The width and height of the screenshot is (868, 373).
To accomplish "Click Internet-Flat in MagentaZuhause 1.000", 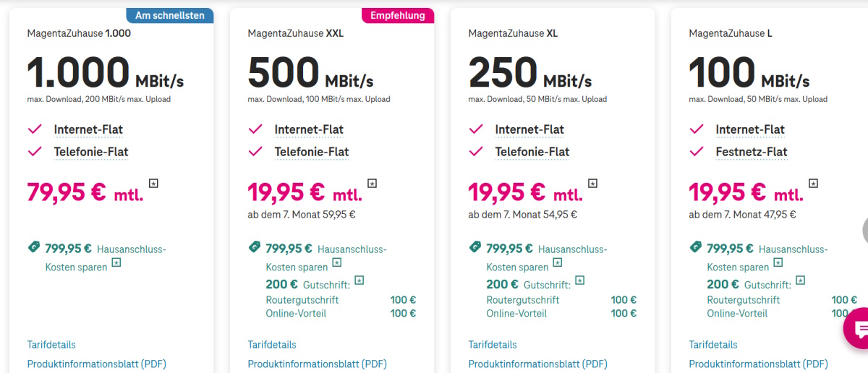I will (88, 129).
